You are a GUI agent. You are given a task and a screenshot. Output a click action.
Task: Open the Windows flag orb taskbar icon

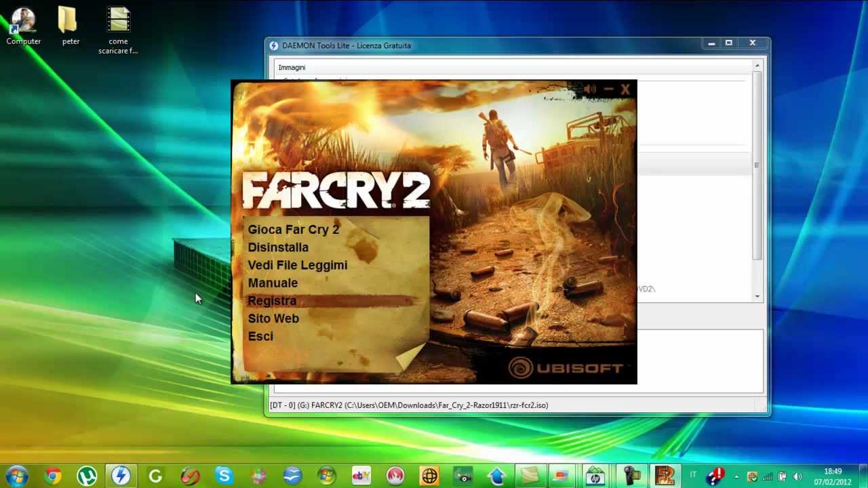tap(327, 476)
